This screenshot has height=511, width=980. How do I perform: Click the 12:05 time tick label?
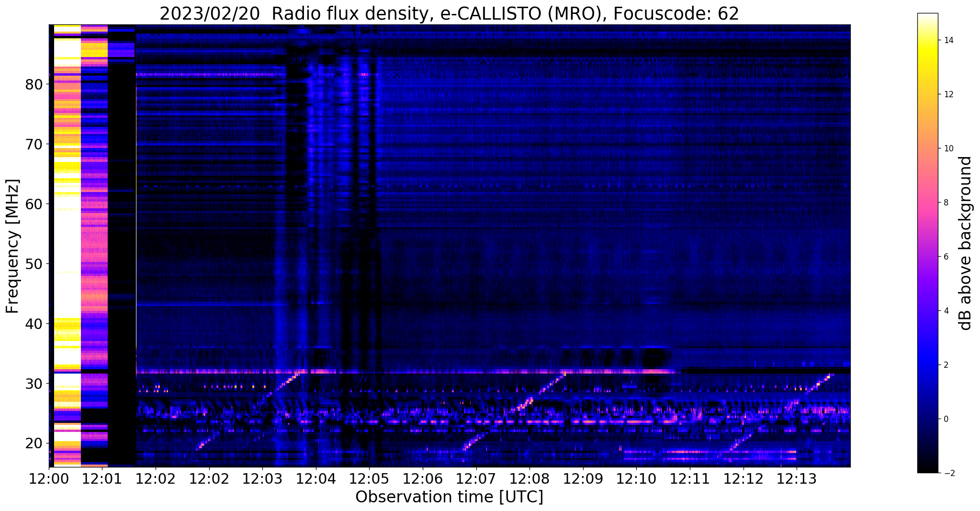tap(369, 478)
